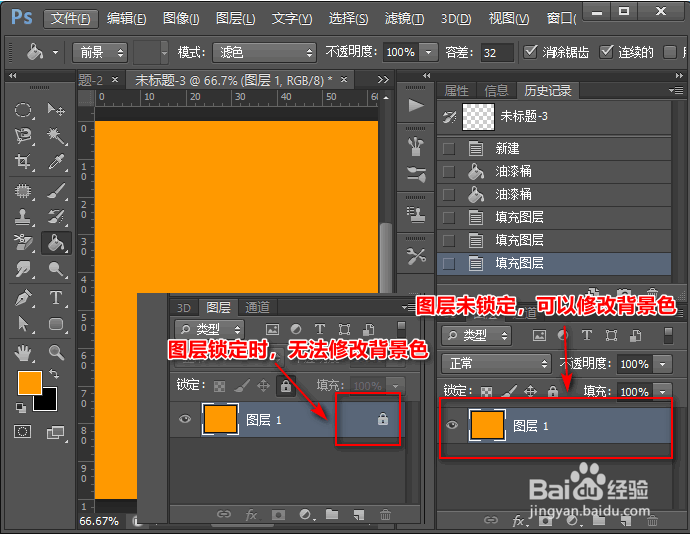Select the Magic Wand tool
Image resolution: width=690 pixels, height=535 pixels.
tap(56, 136)
